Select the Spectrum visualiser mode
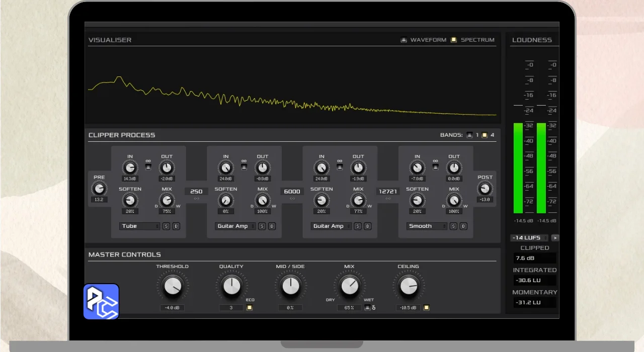The height and width of the screenshot is (352, 644). (x=454, y=40)
